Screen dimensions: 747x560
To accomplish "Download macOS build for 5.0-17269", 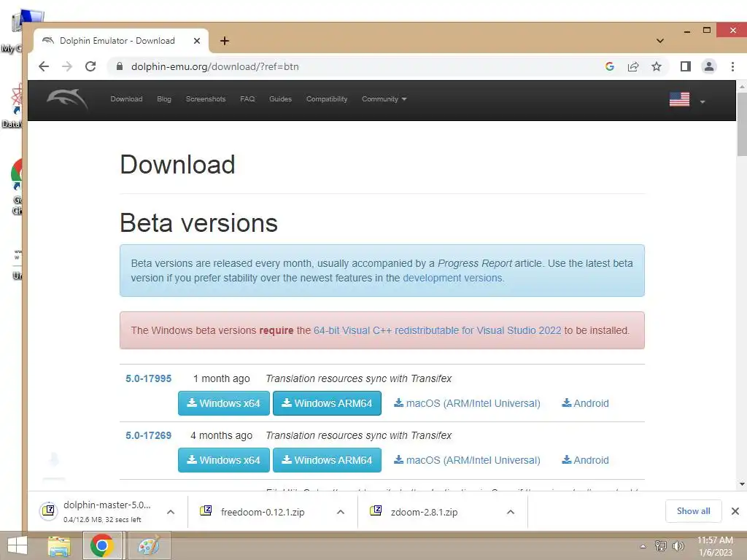I will pyautogui.click(x=467, y=460).
